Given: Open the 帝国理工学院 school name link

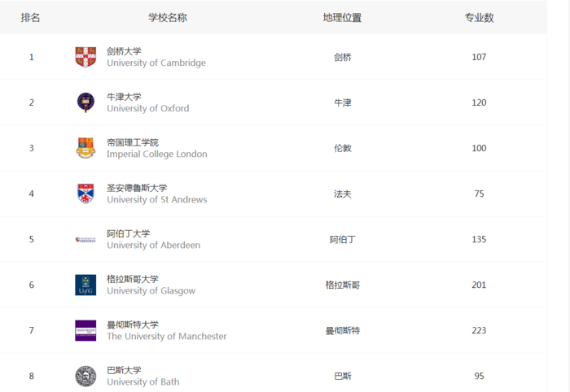Looking at the screenshot, I should pos(133,142).
